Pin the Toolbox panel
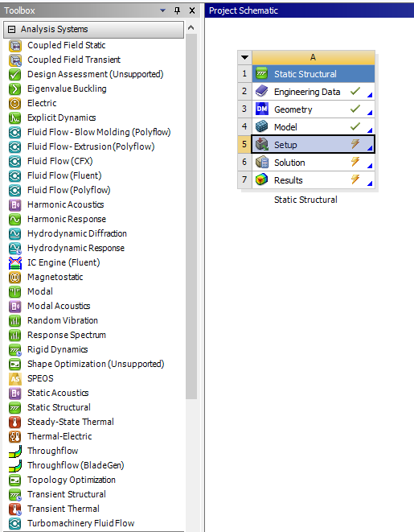The image size is (414, 532). coord(177,10)
